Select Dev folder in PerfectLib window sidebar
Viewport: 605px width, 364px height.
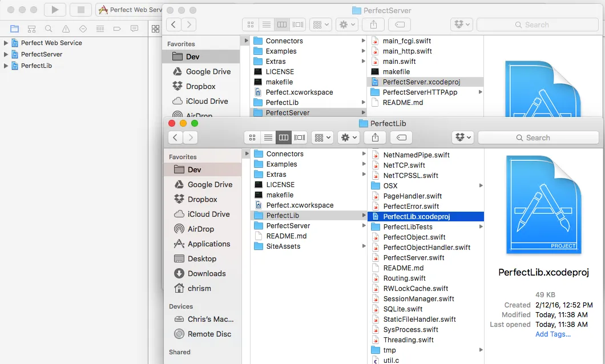point(203,169)
